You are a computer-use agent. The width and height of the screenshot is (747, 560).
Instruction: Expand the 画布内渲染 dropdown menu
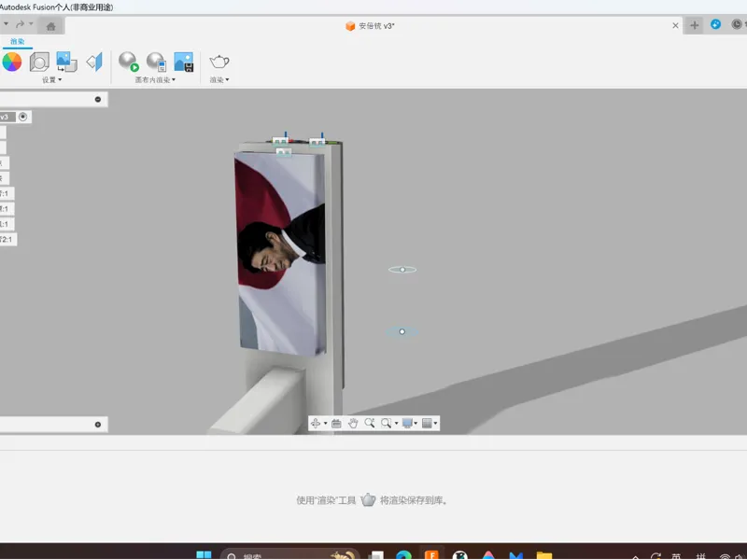click(155, 79)
